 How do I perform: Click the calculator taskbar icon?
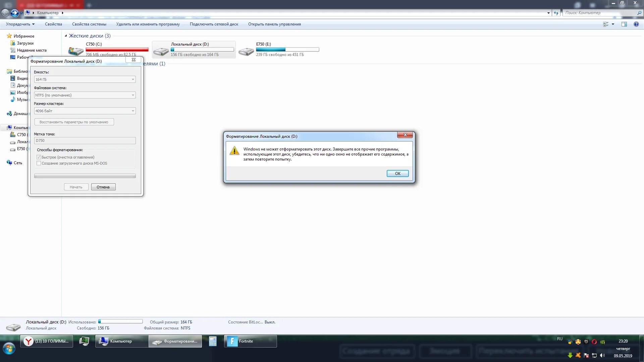(x=213, y=341)
